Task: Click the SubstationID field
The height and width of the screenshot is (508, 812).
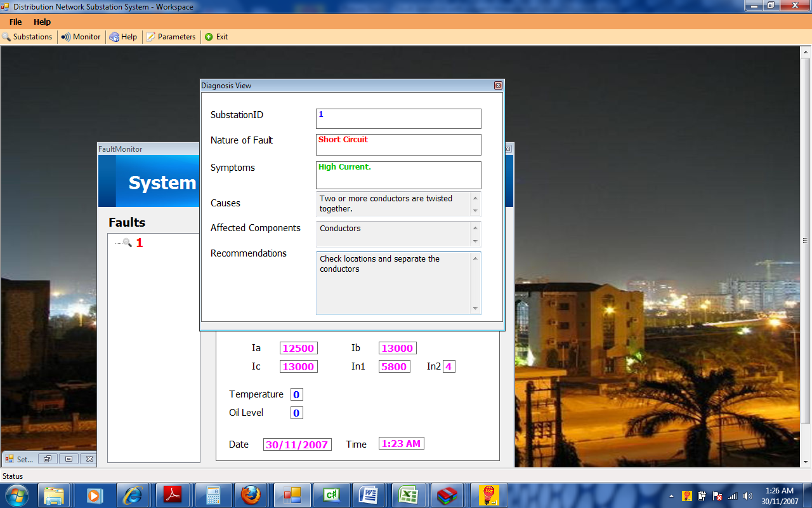Action: click(398, 119)
